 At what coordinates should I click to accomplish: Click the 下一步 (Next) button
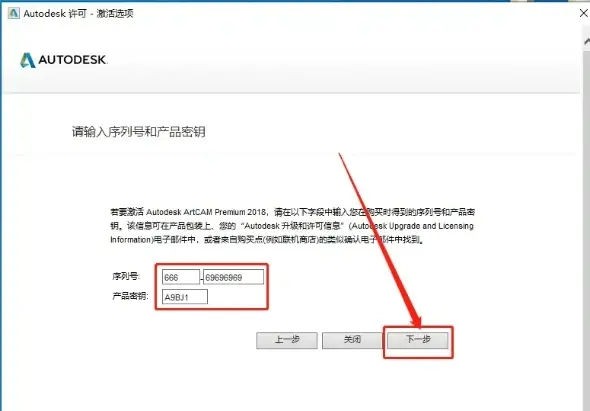click(418, 340)
